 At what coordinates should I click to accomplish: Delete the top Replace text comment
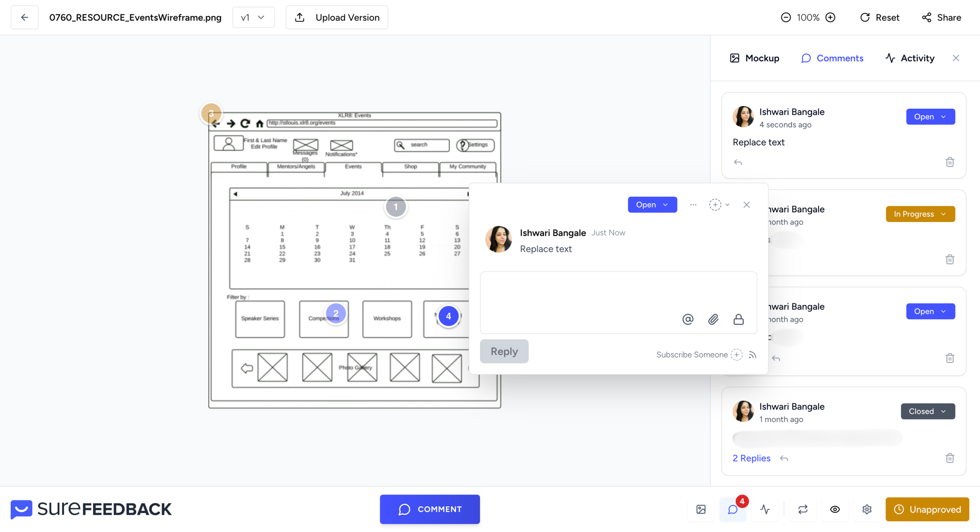tap(949, 162)
